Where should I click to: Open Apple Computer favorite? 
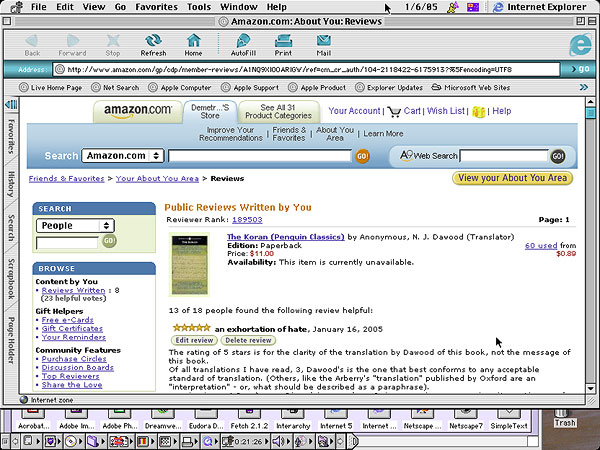[x=180, y=88]
